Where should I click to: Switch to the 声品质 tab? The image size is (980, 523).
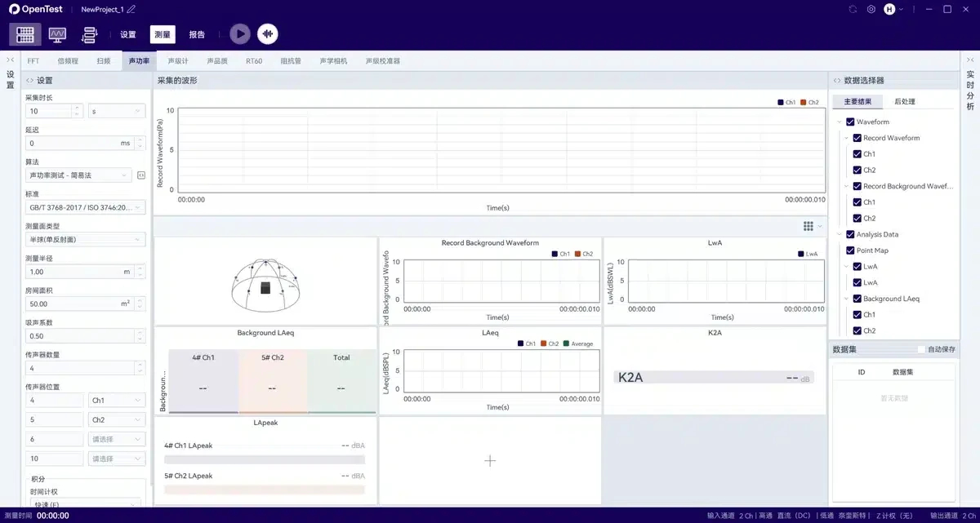click(217, 61)
